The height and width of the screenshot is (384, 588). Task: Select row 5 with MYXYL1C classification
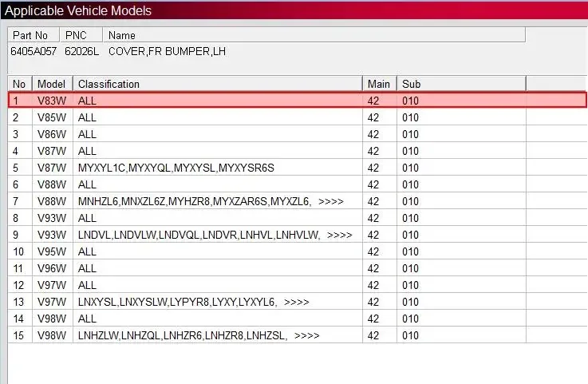pyautogui.click(x=298, y=168)
